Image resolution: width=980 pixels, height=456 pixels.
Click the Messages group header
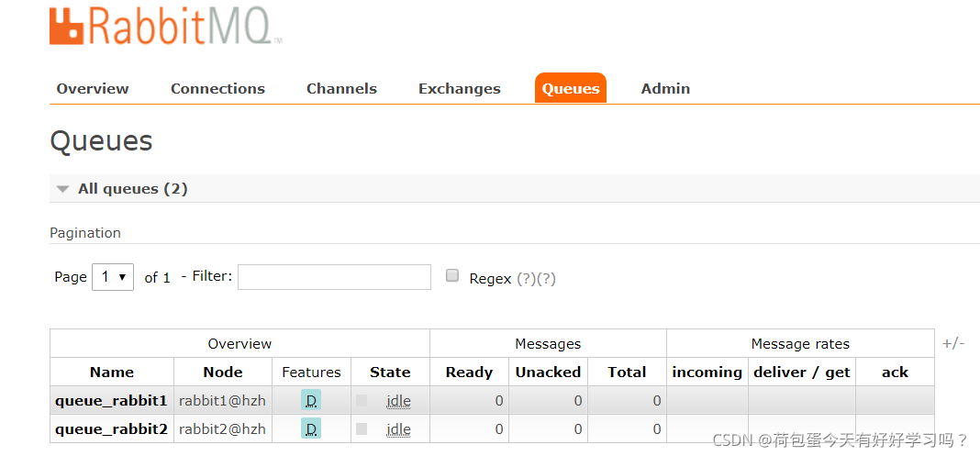click(x=548, y=343)
